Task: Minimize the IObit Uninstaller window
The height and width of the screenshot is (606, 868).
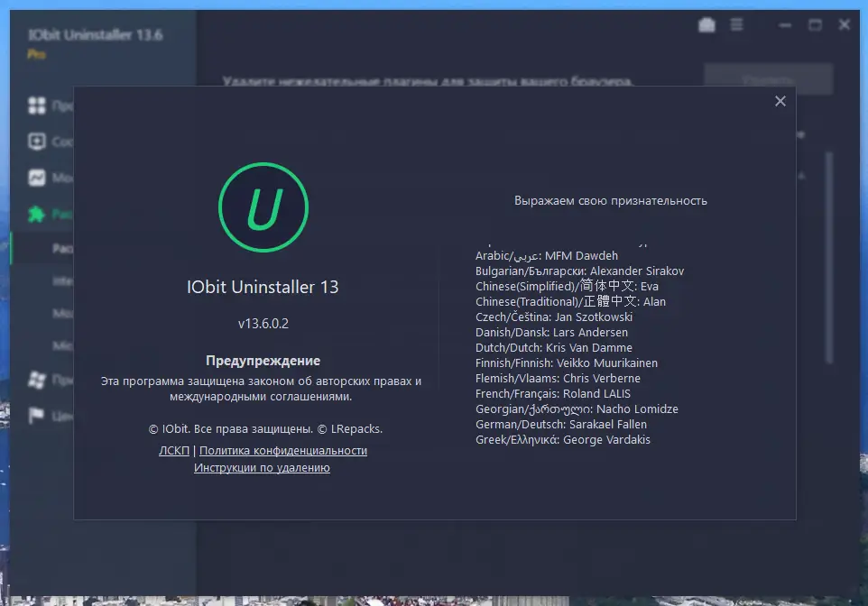Action: pyautogui.click(x=784, y=25)
